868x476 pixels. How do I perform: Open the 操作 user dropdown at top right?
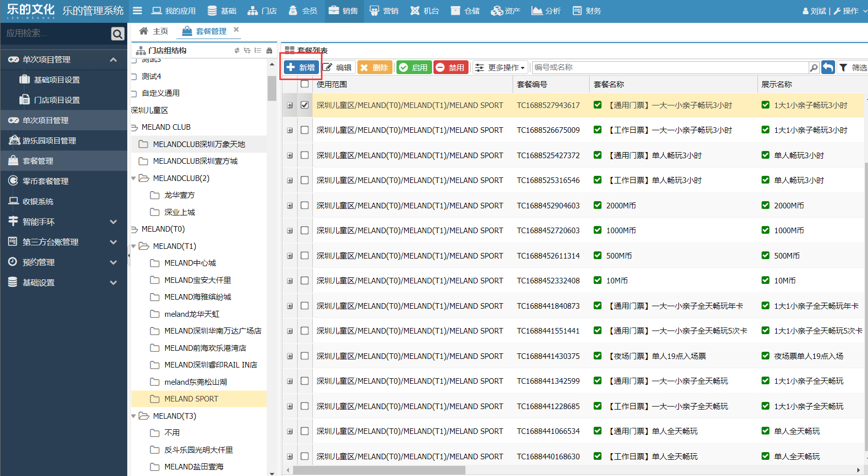tap(850, 11)
